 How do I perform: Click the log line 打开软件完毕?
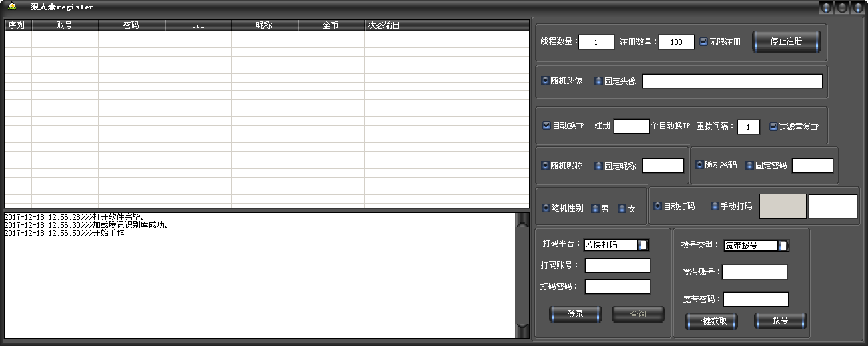75,217
